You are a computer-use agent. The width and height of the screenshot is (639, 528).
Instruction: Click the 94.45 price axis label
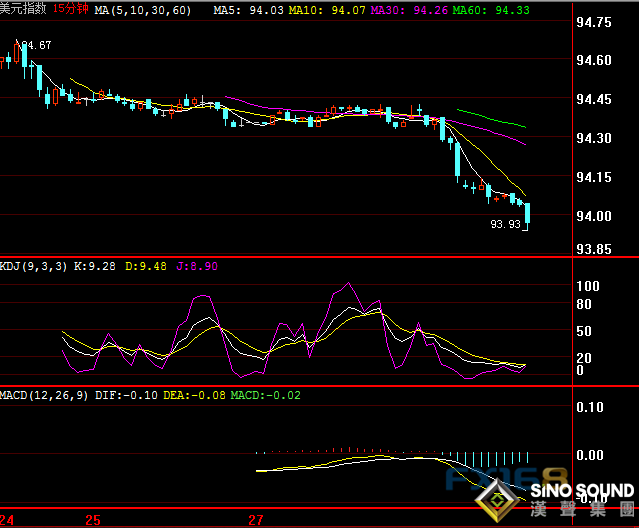pos(593,99)
